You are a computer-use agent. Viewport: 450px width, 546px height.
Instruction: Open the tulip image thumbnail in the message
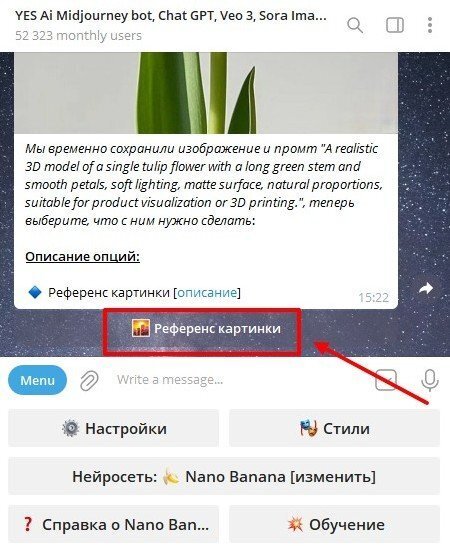point(206,93)
